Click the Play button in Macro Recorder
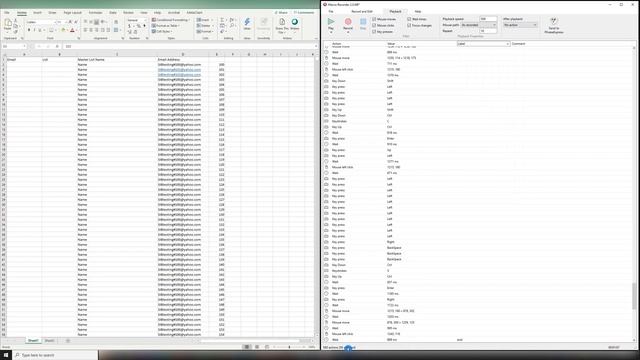640x360 pixels. [x=331, y=24]
